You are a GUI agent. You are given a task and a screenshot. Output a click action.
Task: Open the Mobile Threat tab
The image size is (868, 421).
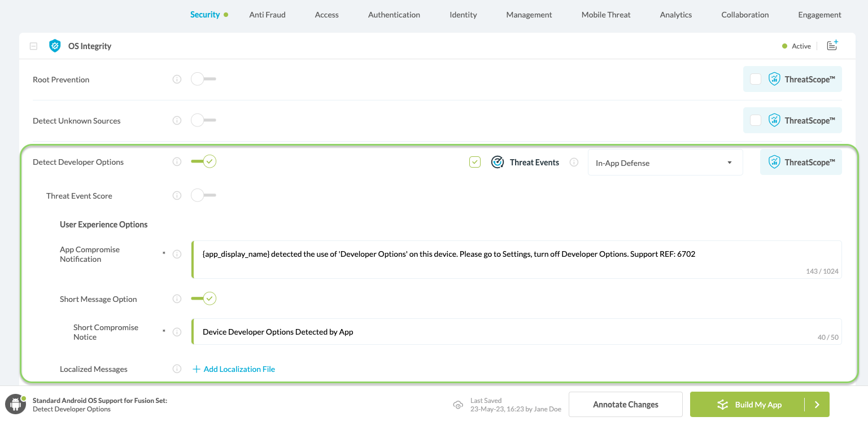pyautogui.click(x=606, y=15)
